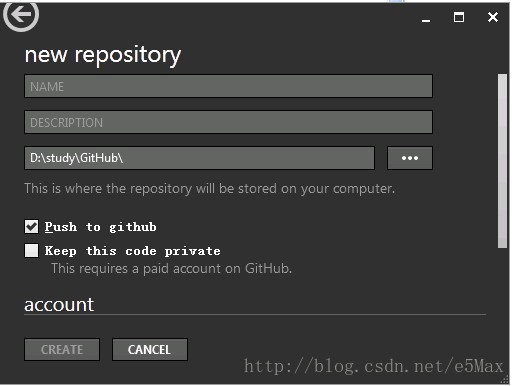Click the 'Push to github' label text
This screenshot has width=515, height=386.
(x=100, y=227)
